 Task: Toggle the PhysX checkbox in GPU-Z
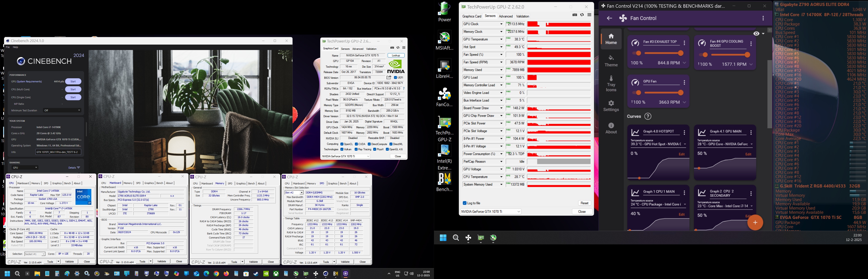(x=375, y=149)
